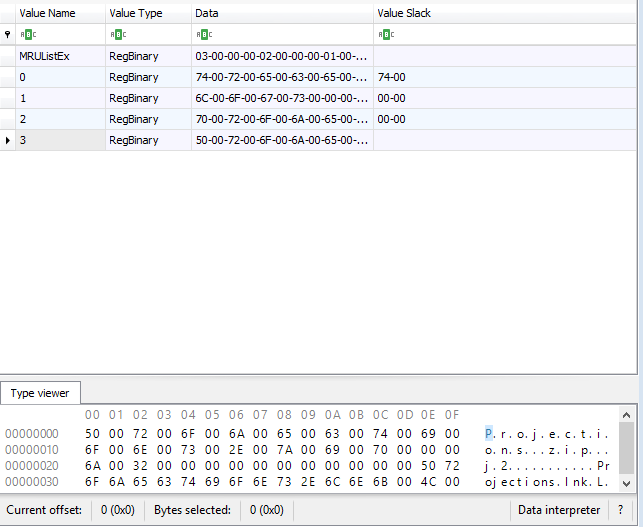This screenshot has width=643, height=527.
Task: Type in the Data column filter field
Action: pyautogui.click(x=290, y=35)
